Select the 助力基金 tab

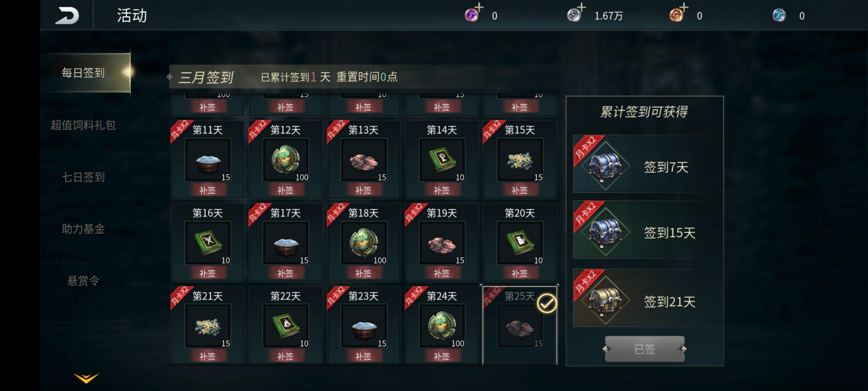[x=83, y=229]
